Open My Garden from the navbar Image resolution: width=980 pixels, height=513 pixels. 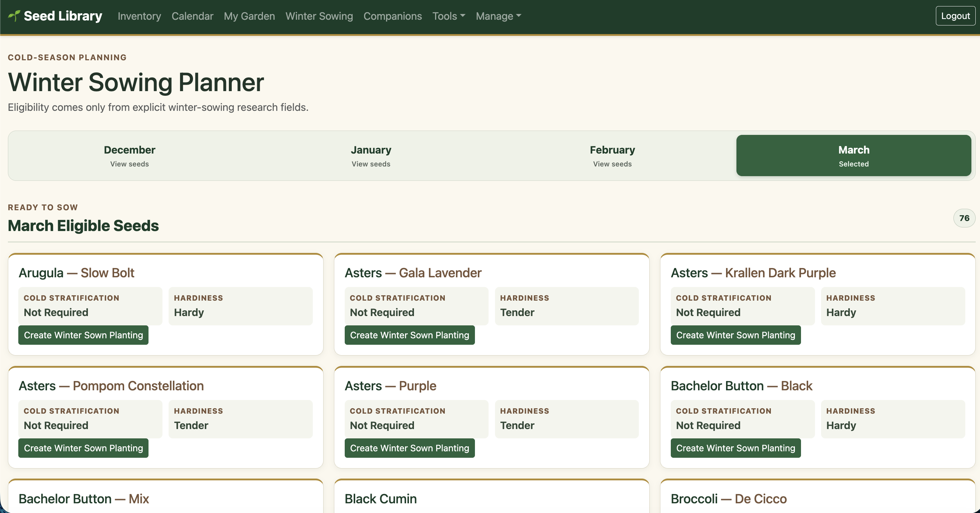click(249, 16)
